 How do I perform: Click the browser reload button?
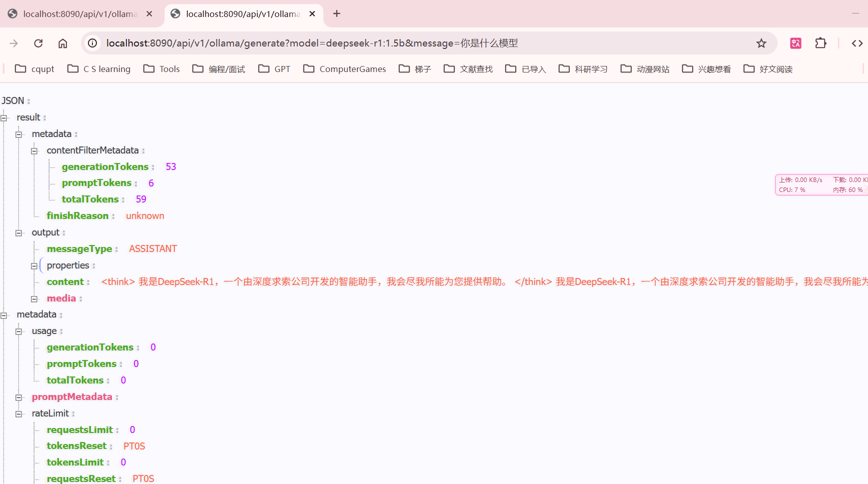click(38, 43)
